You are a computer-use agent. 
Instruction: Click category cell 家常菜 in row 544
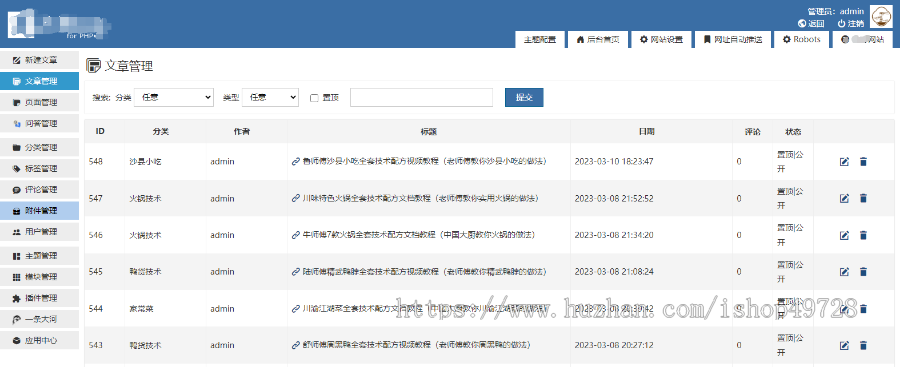click(x=141, y=309)
